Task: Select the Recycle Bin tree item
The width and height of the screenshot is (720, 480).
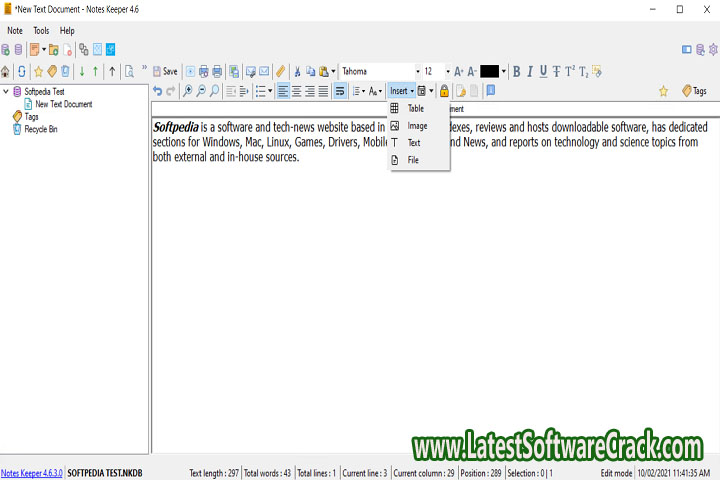Action: [40, 129]
